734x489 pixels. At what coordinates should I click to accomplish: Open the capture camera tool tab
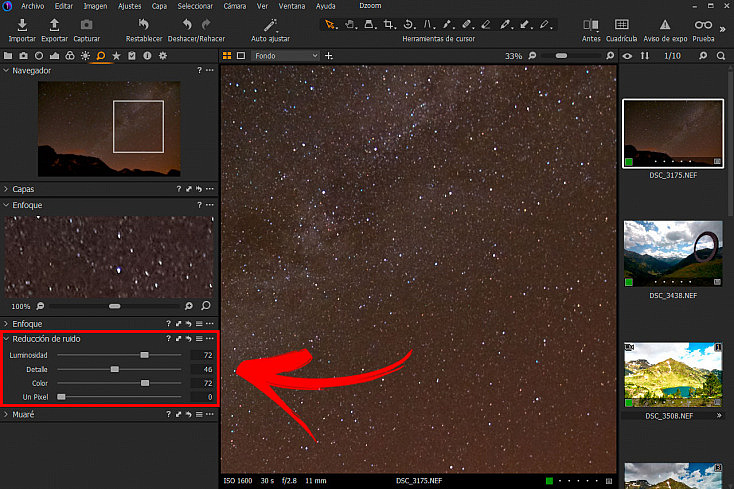[x=23, y=56]
